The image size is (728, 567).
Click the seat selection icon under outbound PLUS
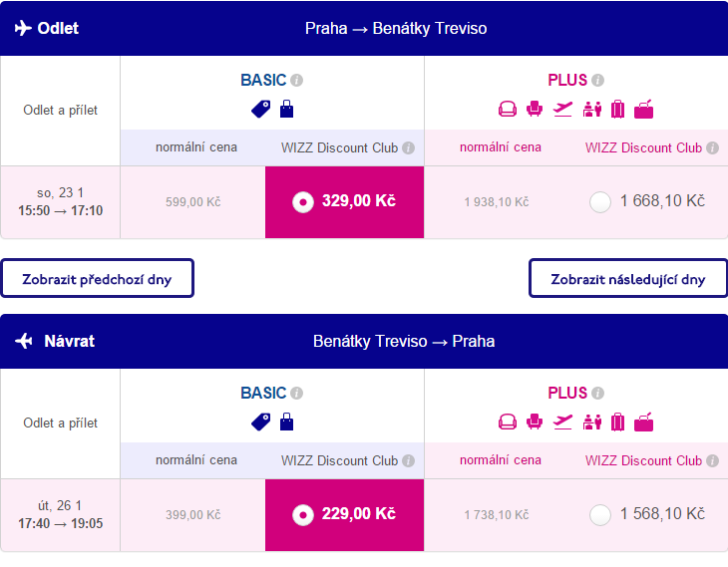point(535,109)
